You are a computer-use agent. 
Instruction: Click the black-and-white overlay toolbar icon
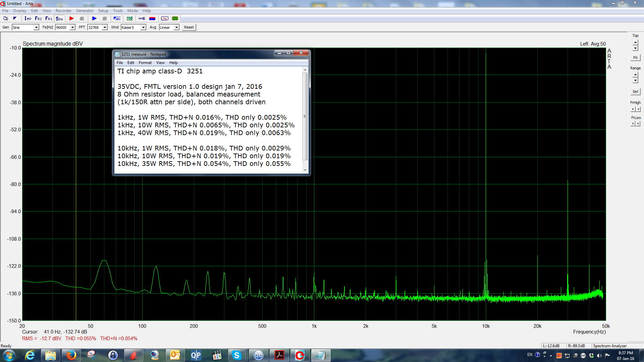15,18
